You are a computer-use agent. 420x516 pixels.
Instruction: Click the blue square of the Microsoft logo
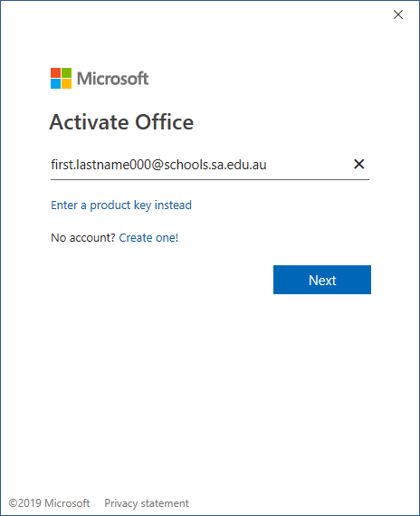(x=55, y=84)
